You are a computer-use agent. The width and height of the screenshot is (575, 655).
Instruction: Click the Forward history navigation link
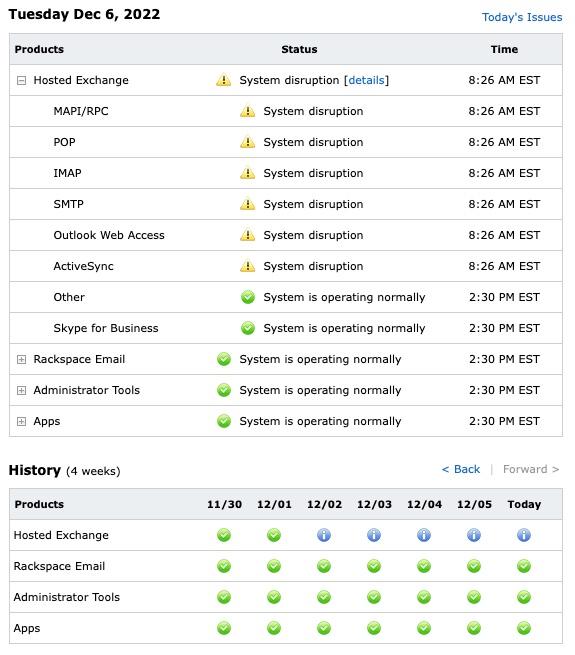[x=531, y=469]
